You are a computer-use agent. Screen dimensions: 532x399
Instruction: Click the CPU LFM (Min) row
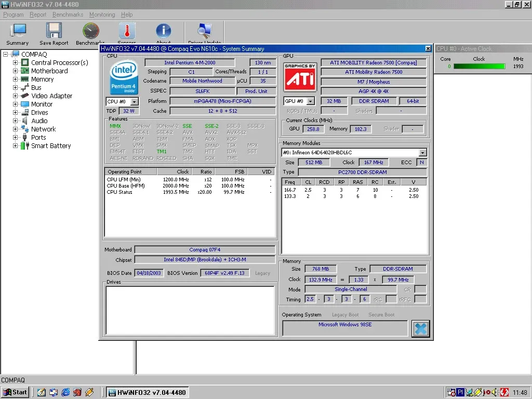click(x=190, y=179)
